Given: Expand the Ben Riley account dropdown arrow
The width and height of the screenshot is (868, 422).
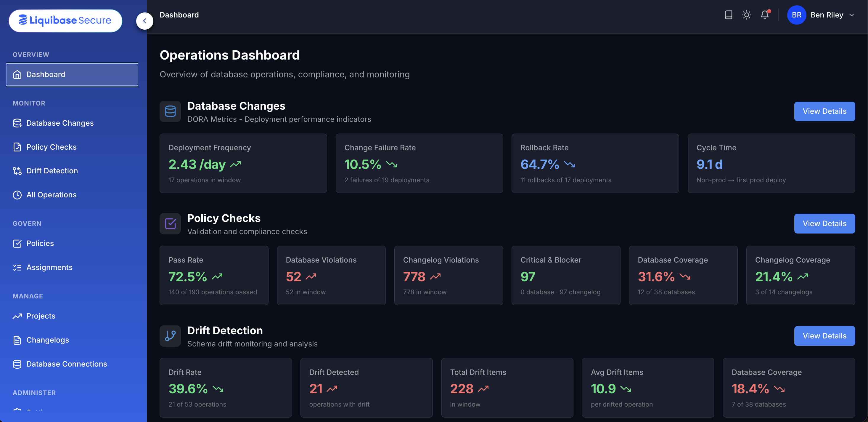Looking at the screenshot, I should point(851,15).
